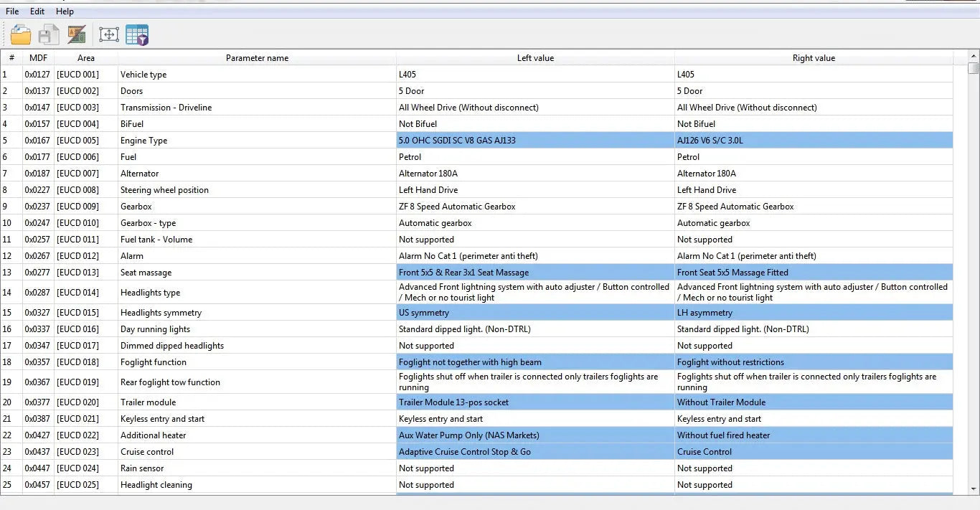Open the File menu
Viewport: 980px width, 510px height.
pyautogui.click(x=12, y=11)
